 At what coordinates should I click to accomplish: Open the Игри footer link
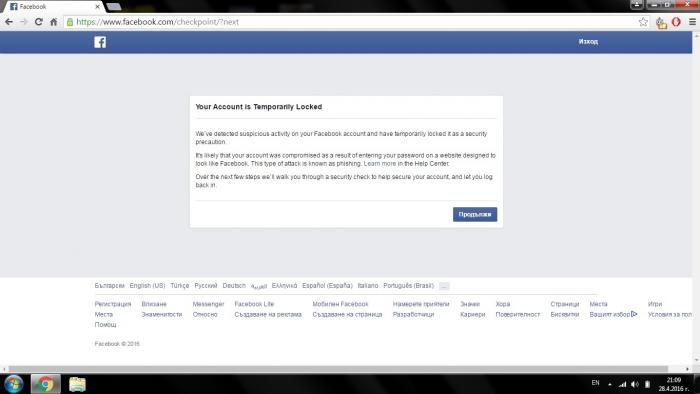(655, 304)
